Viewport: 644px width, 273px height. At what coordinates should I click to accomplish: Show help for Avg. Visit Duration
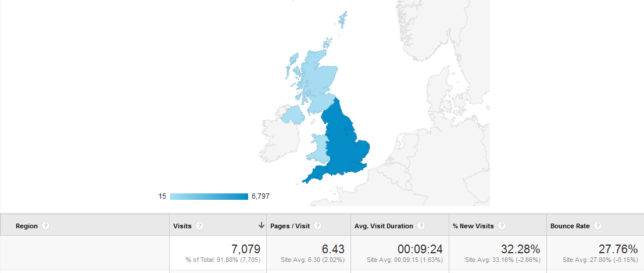[x=421, y=226]
